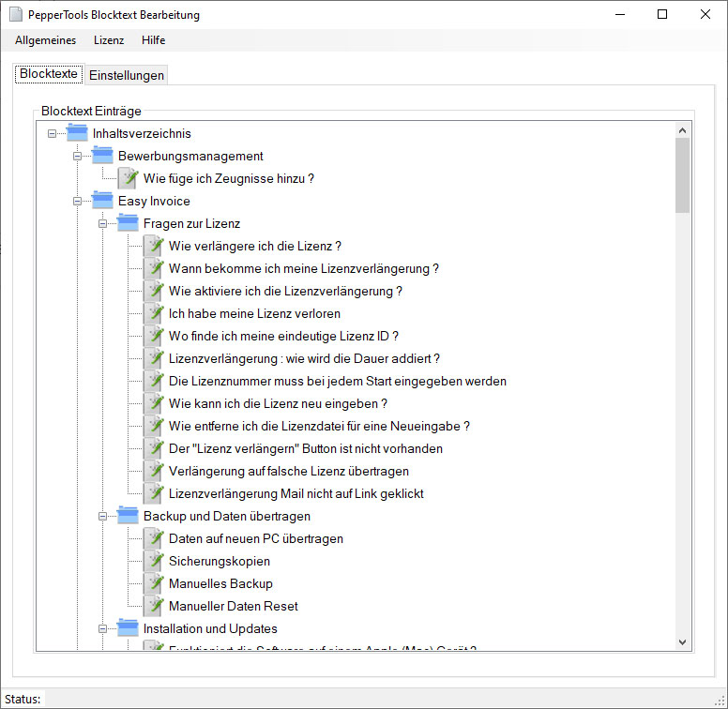Select Verlängerung auf falsche Lizenz übertragen text
The height and width of the screenshot is (709, 728).
pos(289,471)
